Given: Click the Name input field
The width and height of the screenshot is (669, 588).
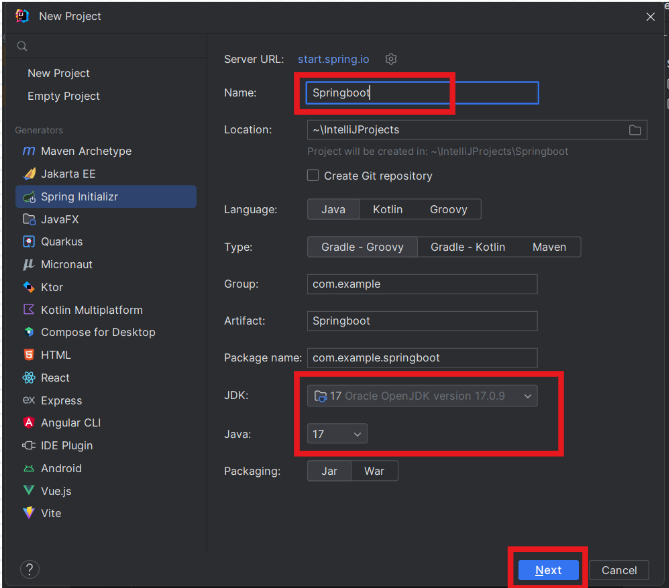Looking at the screenshot, I should pos(422,93).
